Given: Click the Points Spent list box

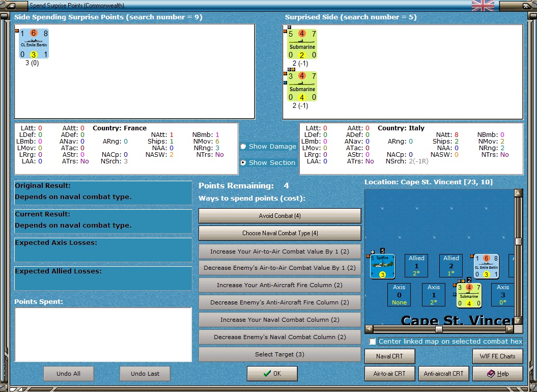Looking at the screenshot, I should [x=103, y=334].
